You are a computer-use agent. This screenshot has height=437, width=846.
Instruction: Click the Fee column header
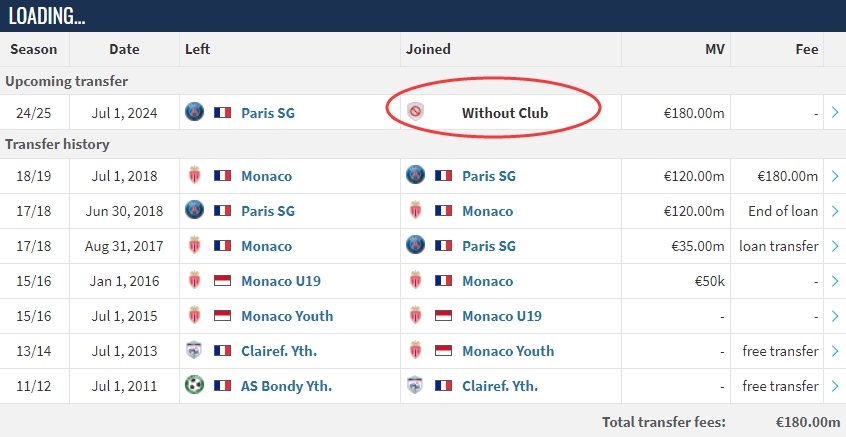click(x=807, y=49)
